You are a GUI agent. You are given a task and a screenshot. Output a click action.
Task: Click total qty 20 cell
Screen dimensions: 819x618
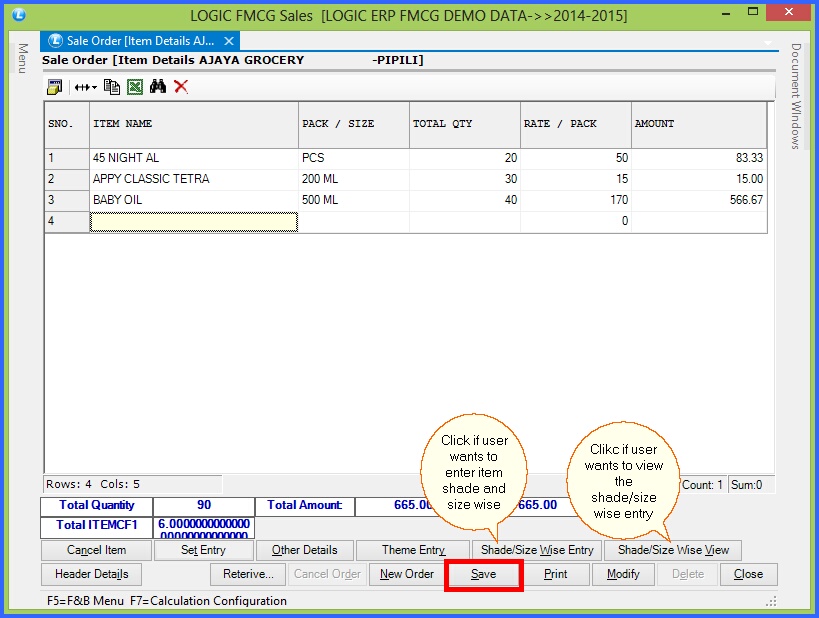(x=465, y=158)
